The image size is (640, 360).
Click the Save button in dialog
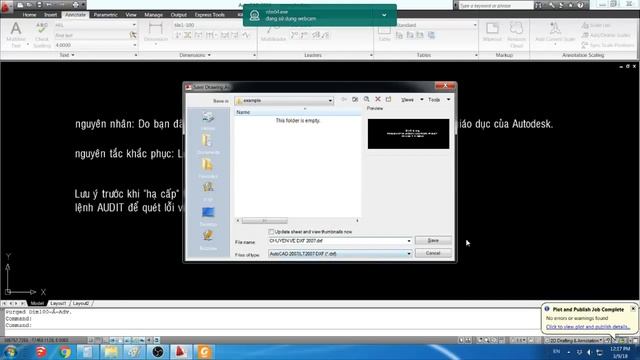(433, 240)
